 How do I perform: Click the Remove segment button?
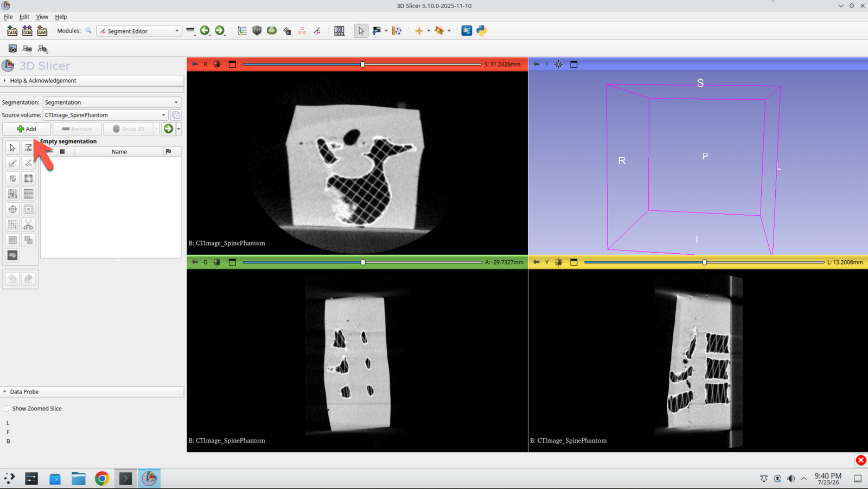click(x=77, y=128)
